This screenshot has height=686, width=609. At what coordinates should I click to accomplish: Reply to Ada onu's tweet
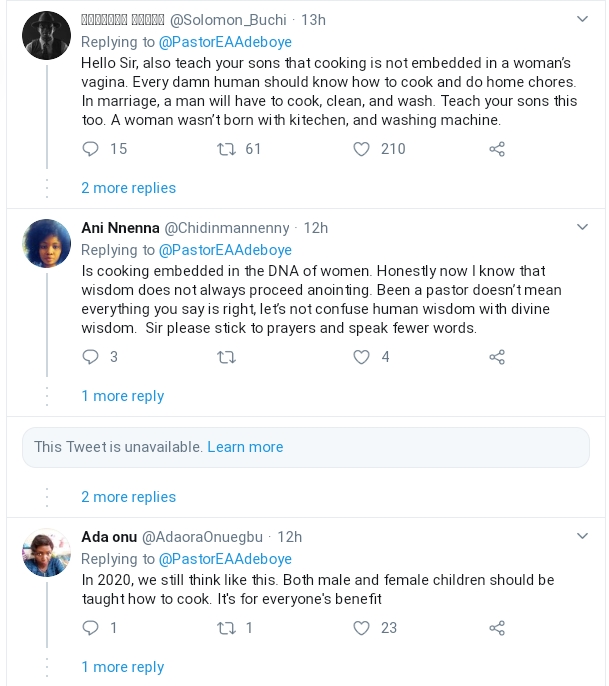(x=91, y=628)
